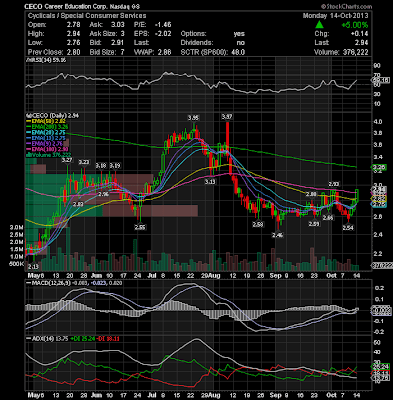Viewport: 393px width, 400px height.
Task: Click the 2.54 low label in October
Action: click(348, 227)
